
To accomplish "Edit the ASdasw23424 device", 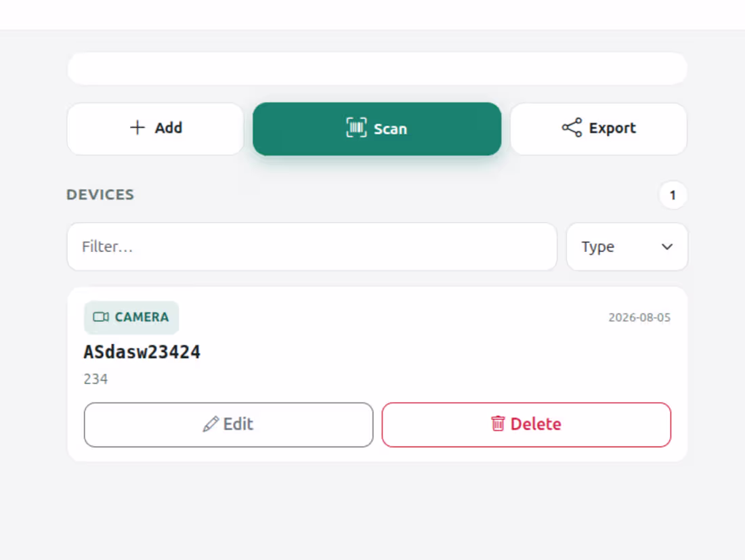I will tap(228, 425).
